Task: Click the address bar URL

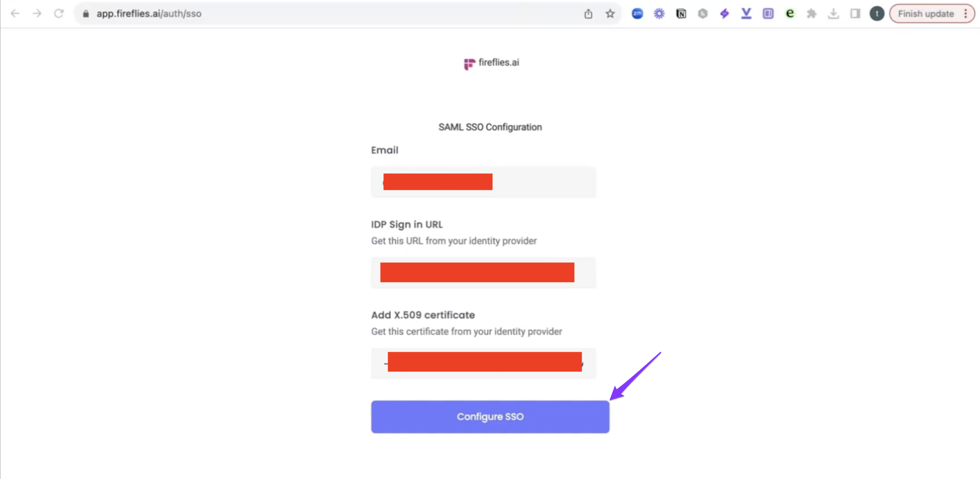Action: pyautogui.click(x=149, y=14)
